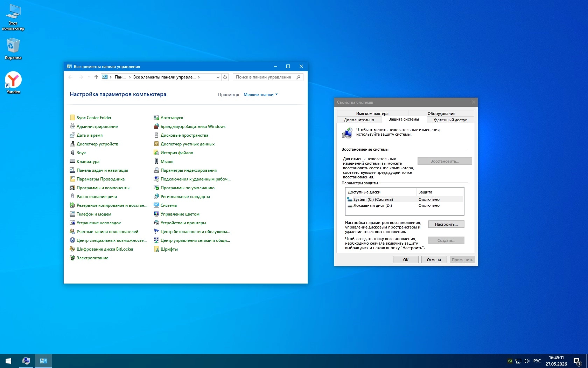Open BitLocker drive encryption icon
The image size is (588, 368).
[72, 249]
